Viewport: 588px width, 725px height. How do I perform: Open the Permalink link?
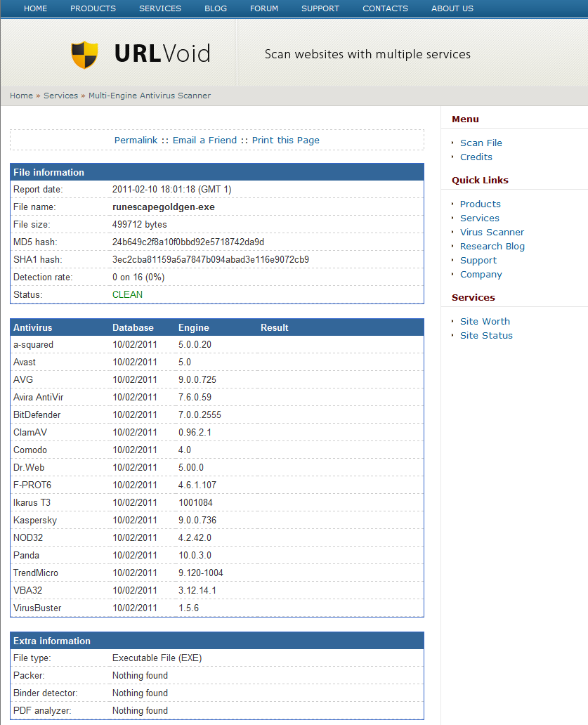pos(136,140)
